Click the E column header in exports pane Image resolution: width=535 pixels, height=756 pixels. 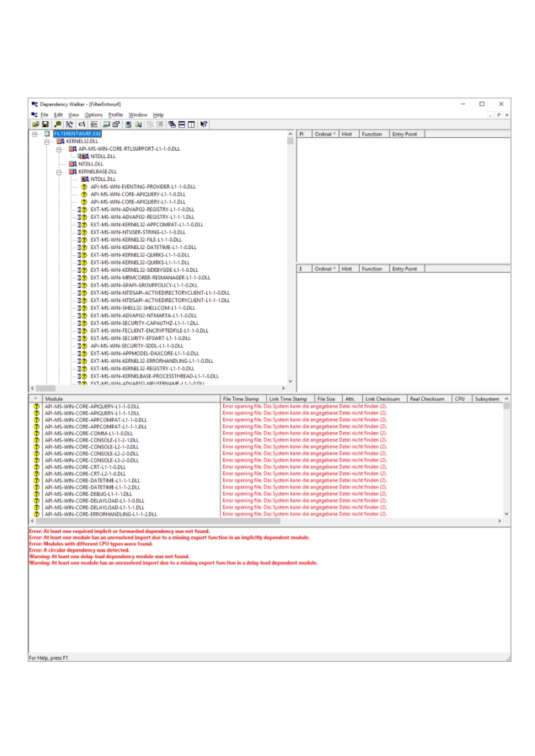304,269
